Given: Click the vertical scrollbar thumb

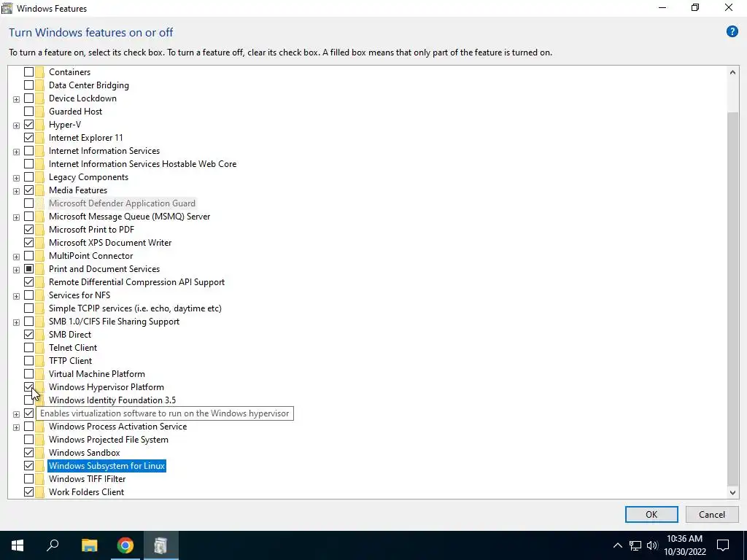Looking at the screenshot, I should click(732, 299).
